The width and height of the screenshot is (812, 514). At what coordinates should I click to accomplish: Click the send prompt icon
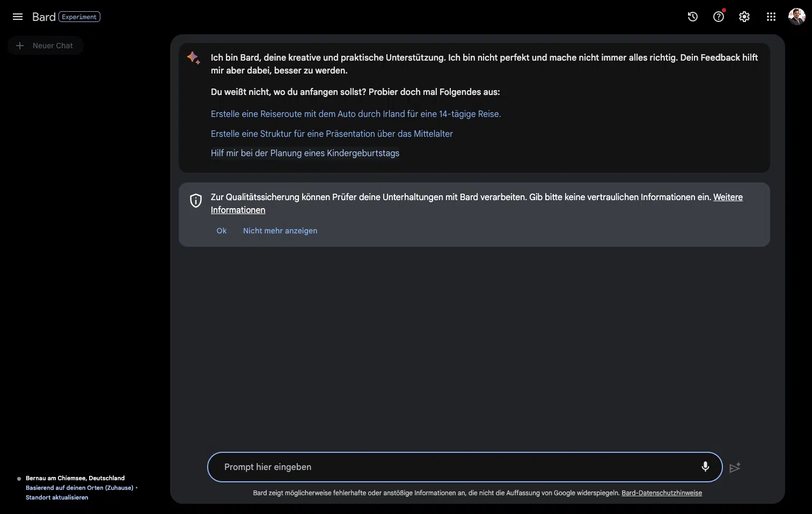(x=735, y=467)
